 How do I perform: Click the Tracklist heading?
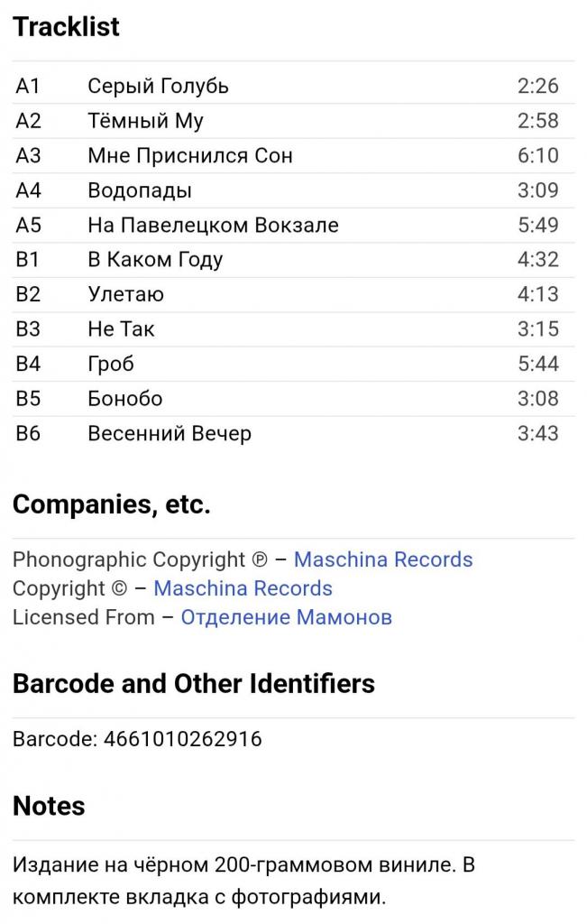(x=66, y=27)
